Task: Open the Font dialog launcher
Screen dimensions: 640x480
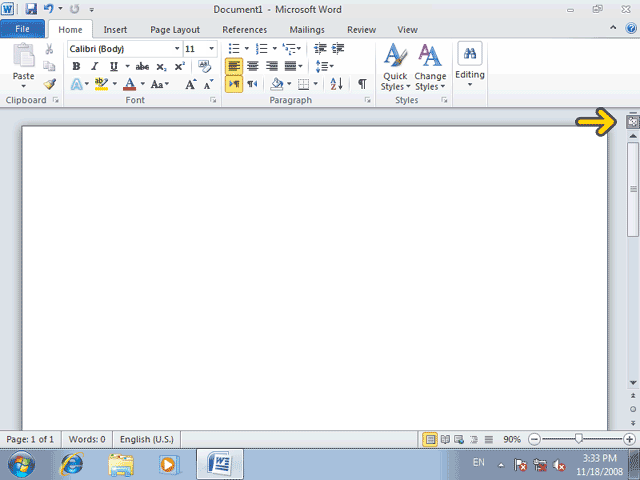Action: pyautogui.click(x=213, y=100)
